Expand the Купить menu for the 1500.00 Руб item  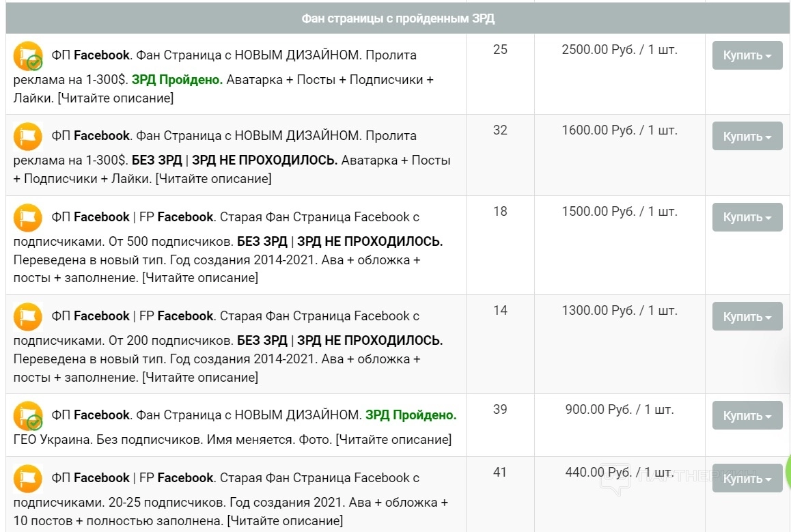pos(747,217)
